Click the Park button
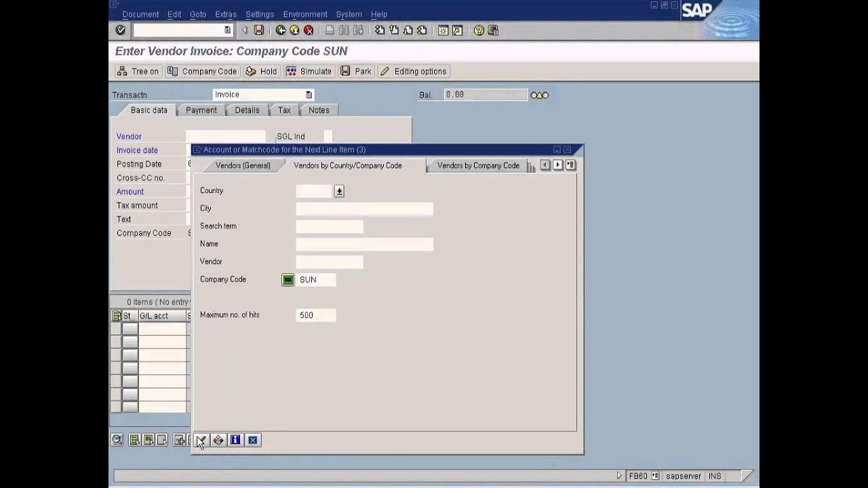This screenshot has height=488, width=868. pyautogui.click(x=357, y=71)
